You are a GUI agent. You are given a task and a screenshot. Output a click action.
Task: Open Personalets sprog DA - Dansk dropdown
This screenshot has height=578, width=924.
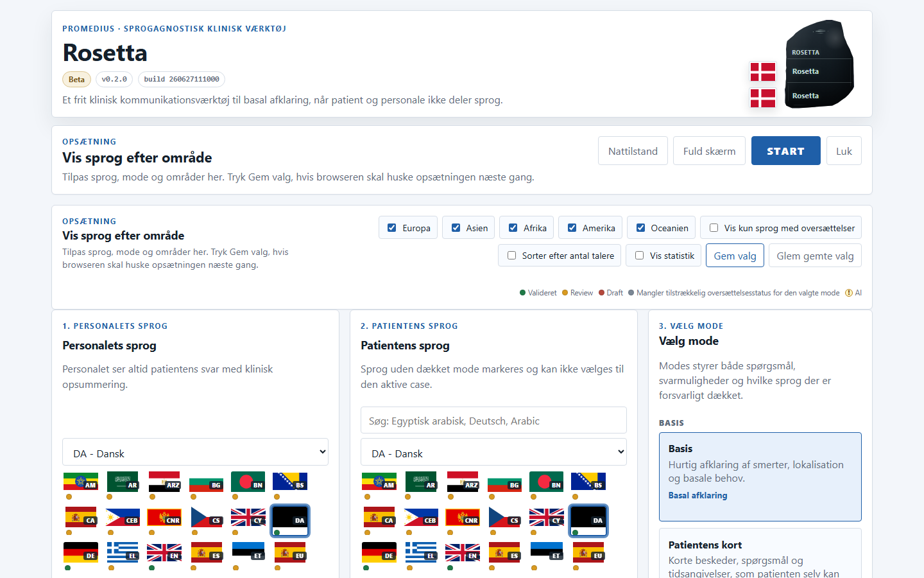click(x=195, y=452)
